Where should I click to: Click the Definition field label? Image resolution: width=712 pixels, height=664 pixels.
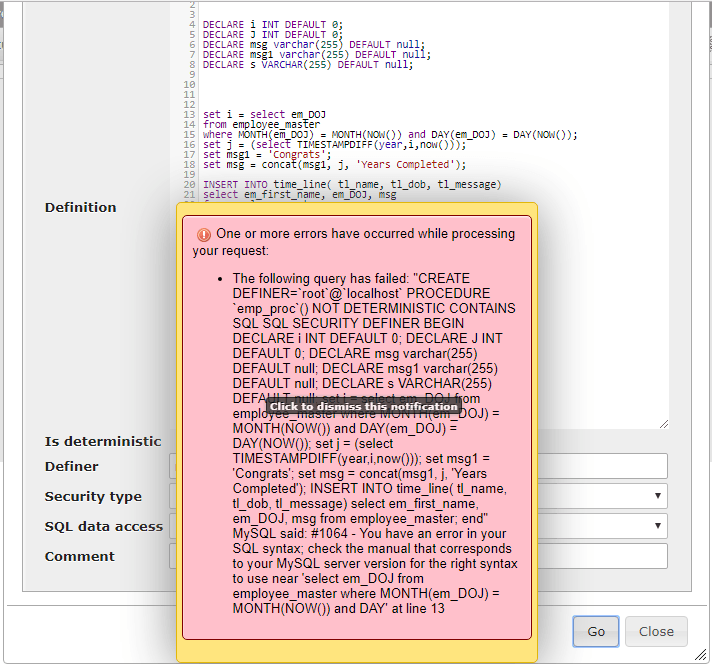tap(80, 207)
